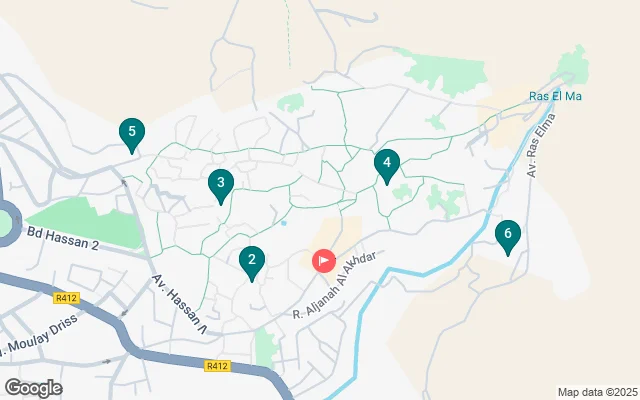Viewport: 640px width, 400px height.
Task: Click the Bd Hassan 2 street label
Action: pyautogui.click(x=63, y=238)
